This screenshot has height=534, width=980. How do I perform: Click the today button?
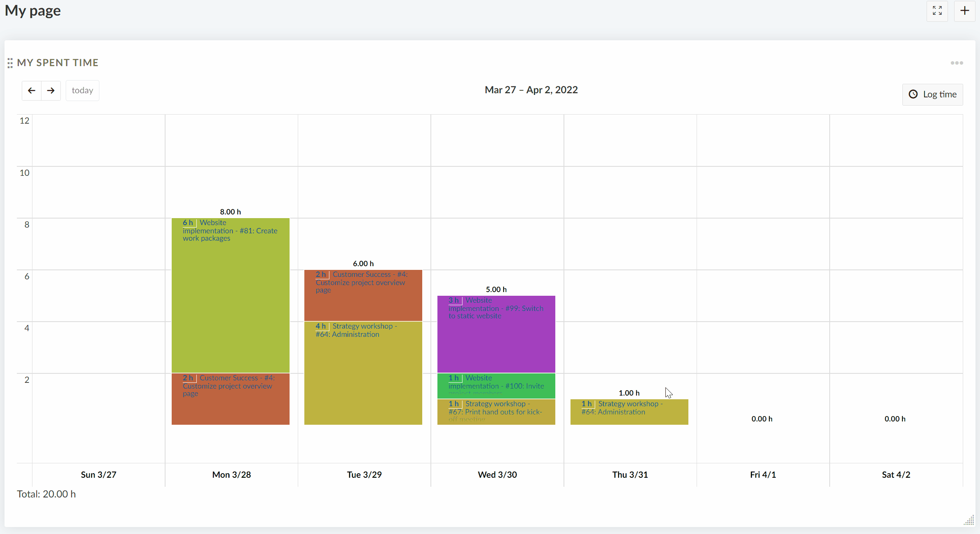83,90
